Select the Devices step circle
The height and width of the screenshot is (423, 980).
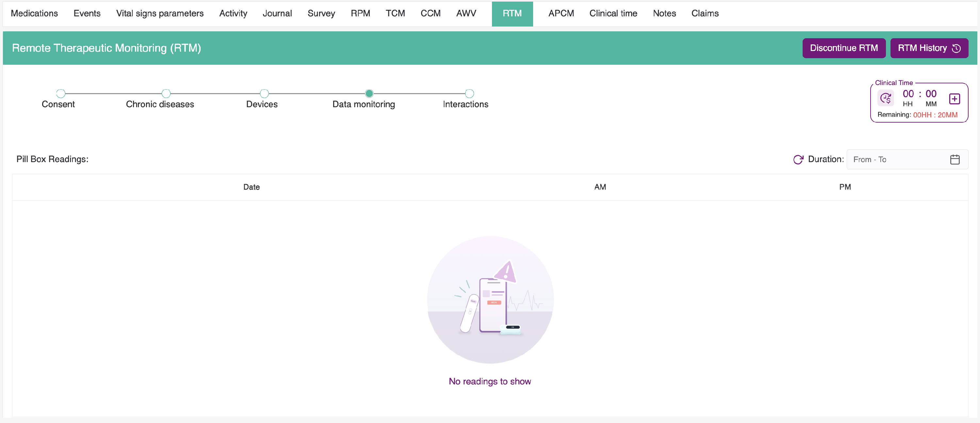[264, 93]
